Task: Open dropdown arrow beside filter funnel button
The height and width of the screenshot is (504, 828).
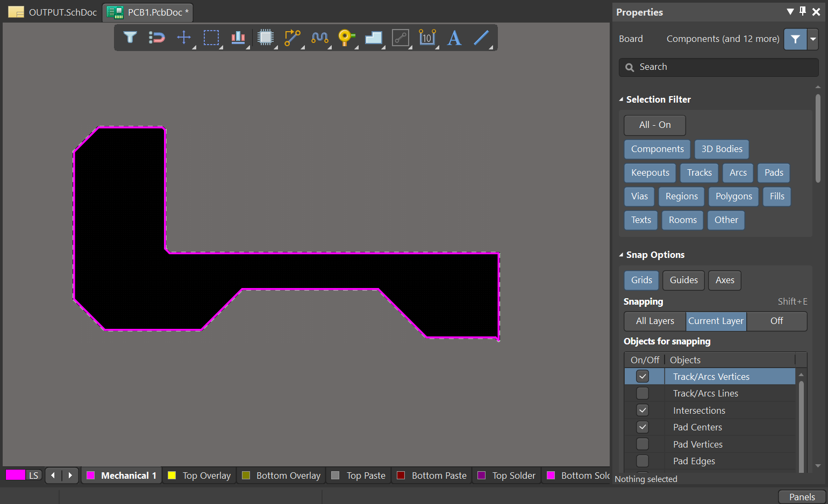Action: pos(813,39)
